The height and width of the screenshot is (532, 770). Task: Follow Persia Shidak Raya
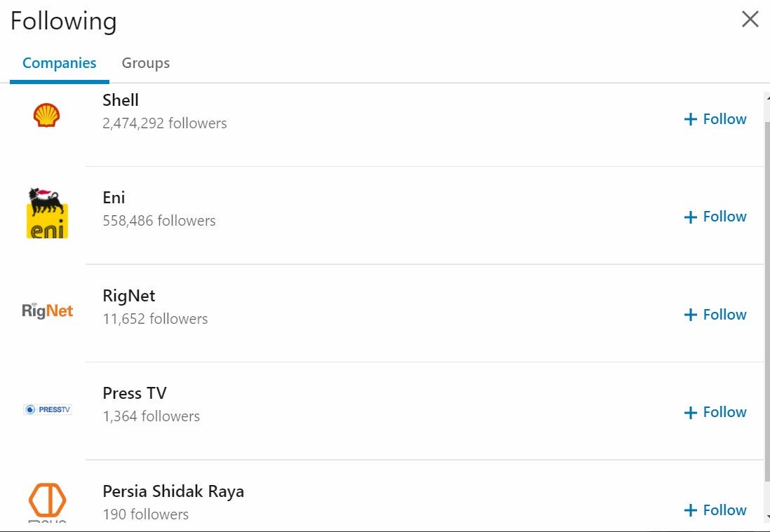coord(715,510)
